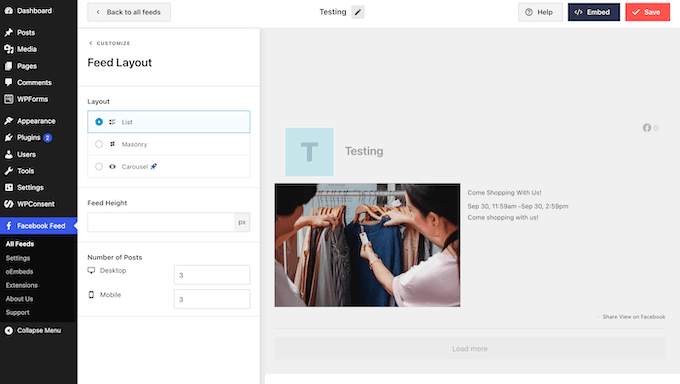680x384 pixels.
Task: Click the px unit label of Feed Height
Action: [242, 222]
